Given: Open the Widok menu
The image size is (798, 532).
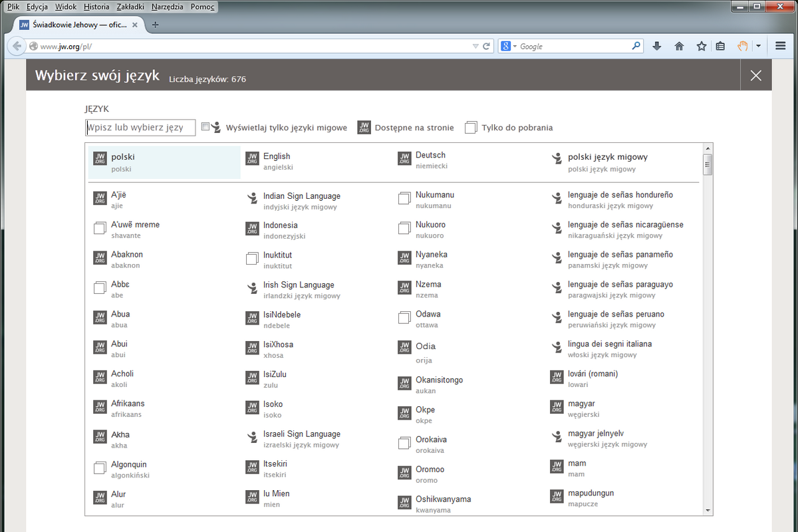Looking at the screenshot, I should [66, 6].
